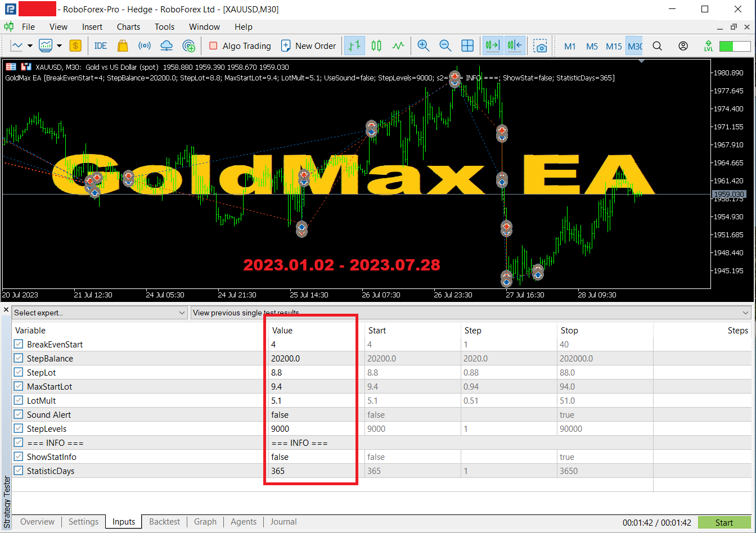Switch to the Graph tab
Viewport: 756px width, 533px height.
(205, 522)
